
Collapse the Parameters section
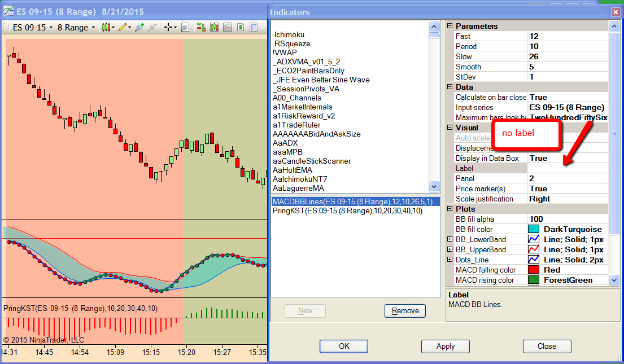click(450, 26)
